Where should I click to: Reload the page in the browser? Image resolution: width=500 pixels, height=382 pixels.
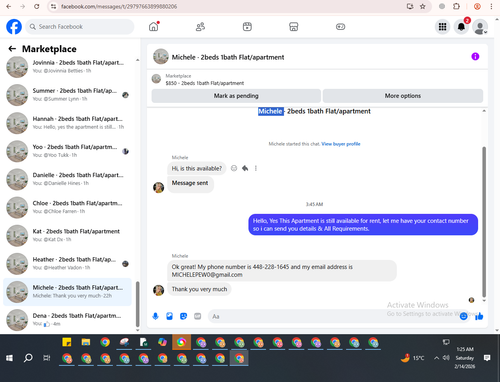[x=37, y=6]
